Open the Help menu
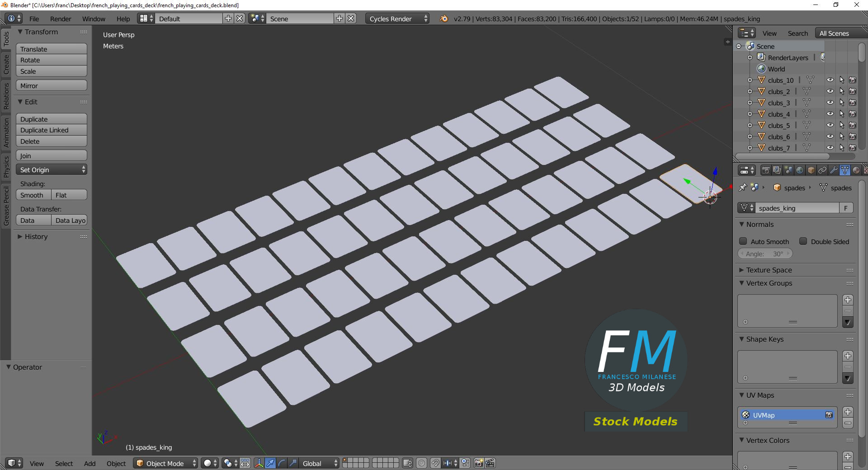868x470 pixels. point(123,19)
